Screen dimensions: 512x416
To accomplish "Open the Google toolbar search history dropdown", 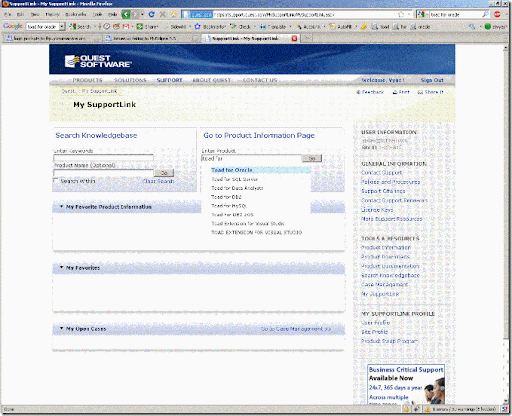I will click(x=62, y=26).
